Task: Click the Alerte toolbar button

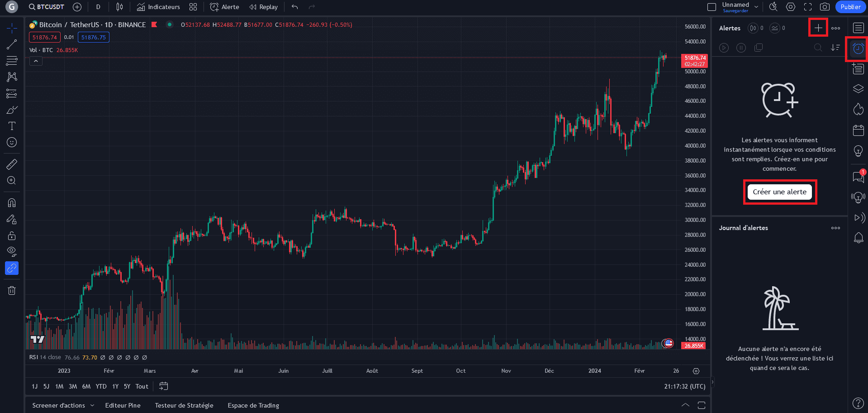Action: pos(224,7)
